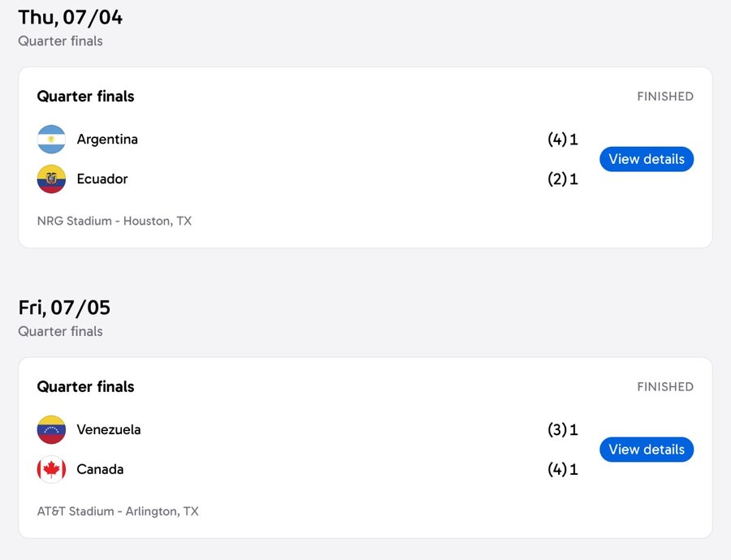View details for Argentina vs Ecuador match
Image resolution: width=731 pixels, height=560 pixels.
647,159
